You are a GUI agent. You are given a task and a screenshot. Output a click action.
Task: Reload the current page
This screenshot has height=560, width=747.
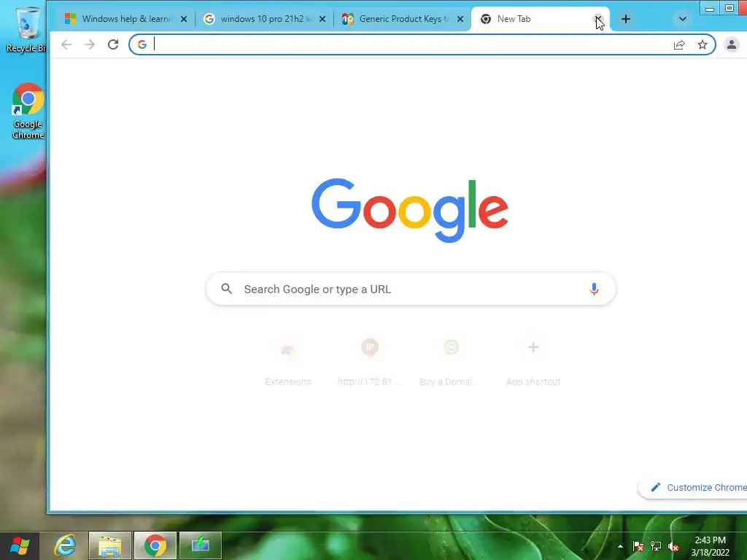113,44
